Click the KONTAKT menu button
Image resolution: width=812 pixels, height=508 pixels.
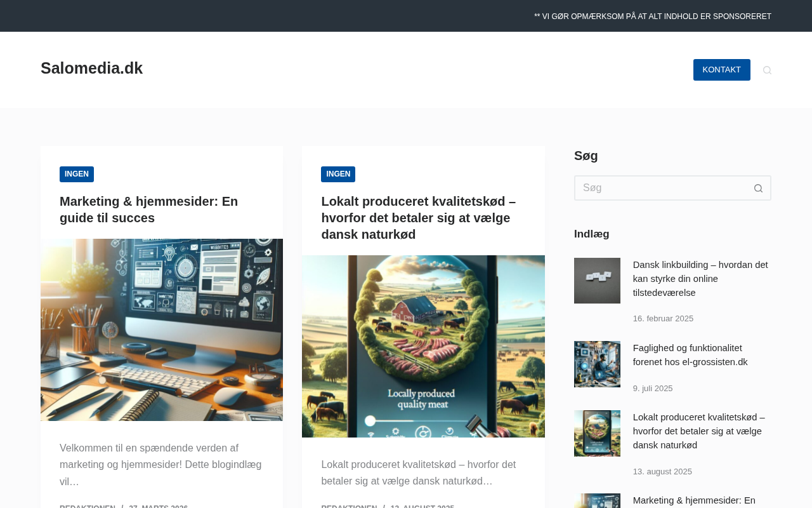point(721,70)
